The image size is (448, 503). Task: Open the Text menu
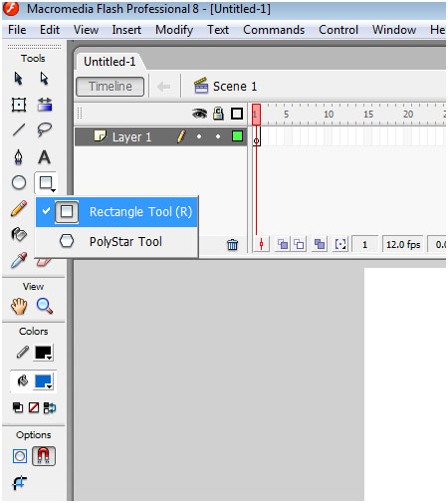[218, 30]
